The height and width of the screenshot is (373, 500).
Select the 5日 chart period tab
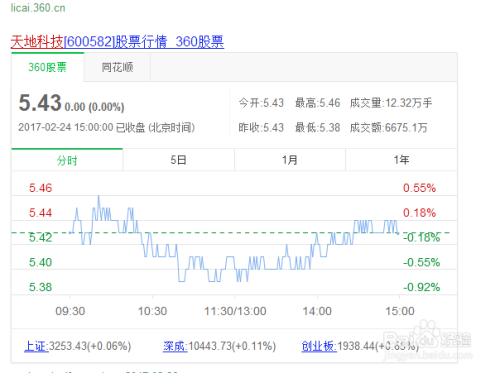tap(178, 160)
